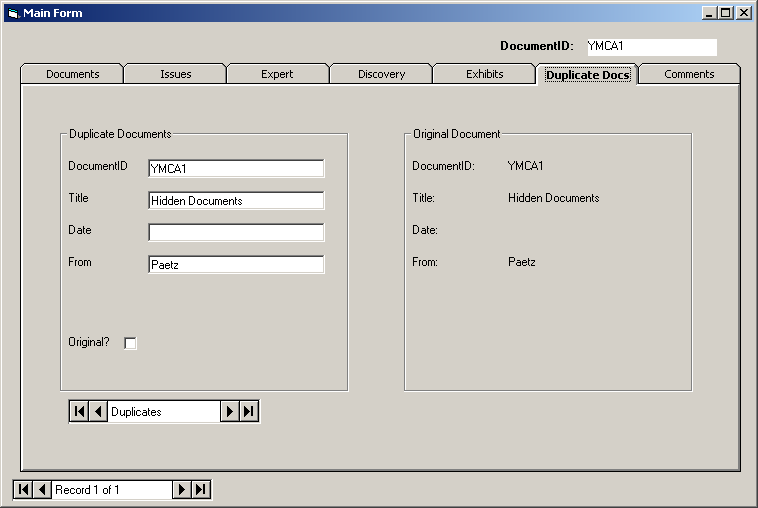Go to next record in Duplicates navigator
The width and height of the screenshot is (758, 508).
pyautogui.click(x=230, y=411)
